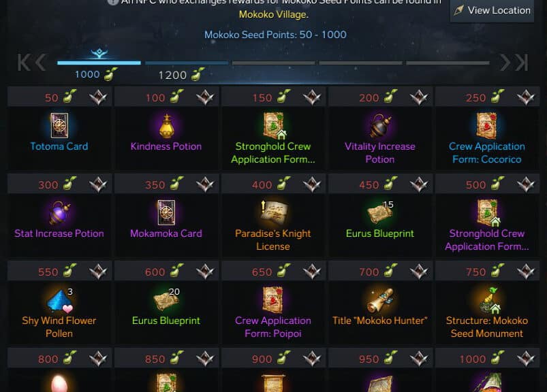
Task: Click the Title "Mokoko Hunter" scroll icon
Action: (380, 300)
